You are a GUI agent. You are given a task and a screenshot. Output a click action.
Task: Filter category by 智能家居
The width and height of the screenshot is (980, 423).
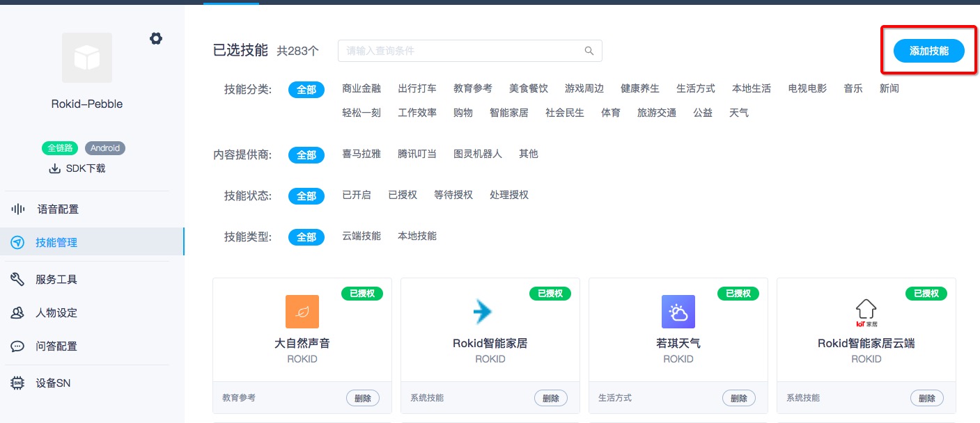pyautogui.click(x=509, y=112)
